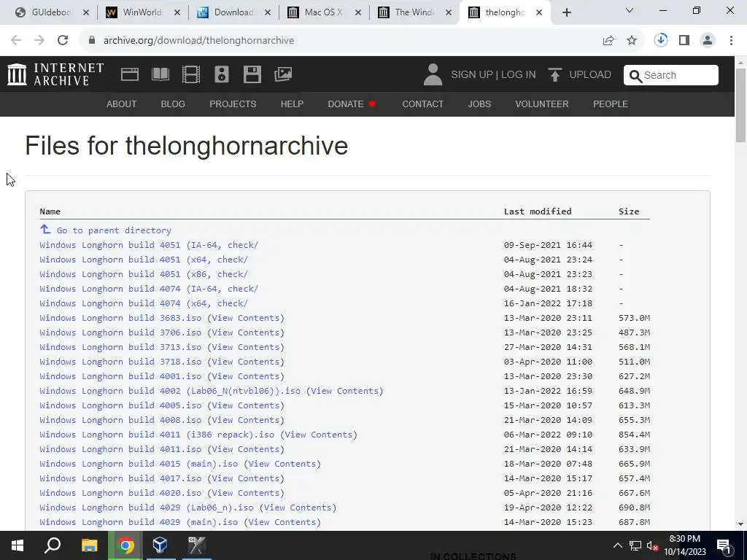
Task: Click the VirtualBox taskbar icon
Action: tap(160, 545)
